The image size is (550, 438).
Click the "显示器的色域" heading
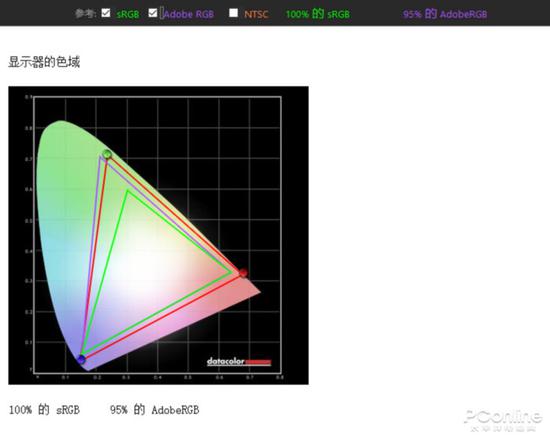44,62
